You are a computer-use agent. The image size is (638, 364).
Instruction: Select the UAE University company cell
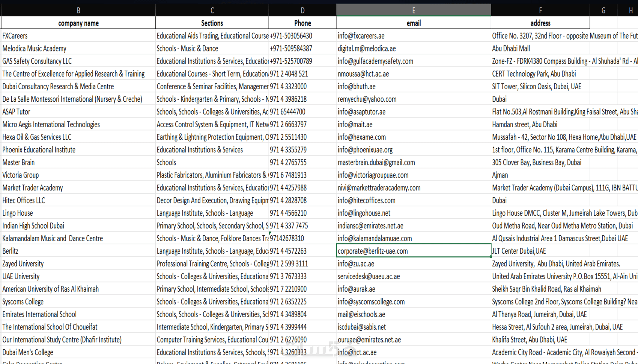[x=78, y=276]
